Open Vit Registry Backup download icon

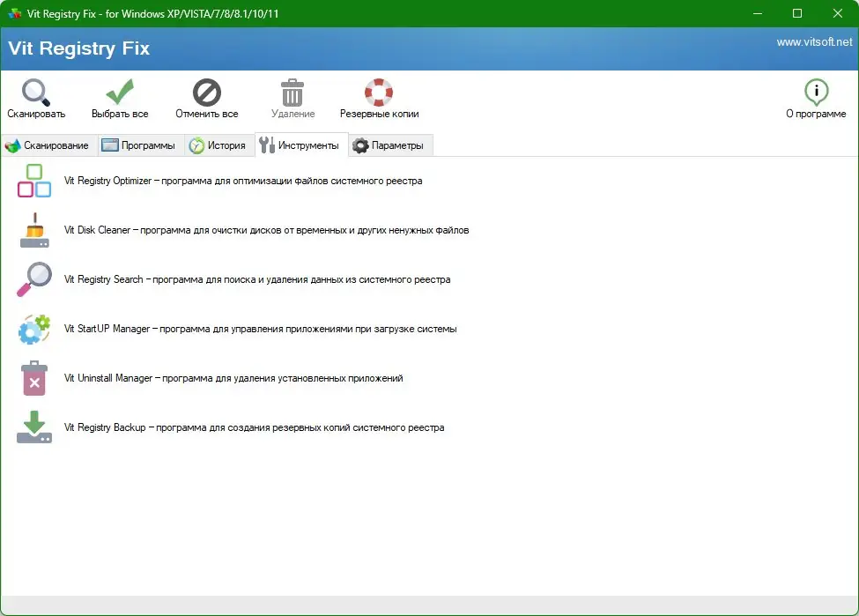(34, 427)
